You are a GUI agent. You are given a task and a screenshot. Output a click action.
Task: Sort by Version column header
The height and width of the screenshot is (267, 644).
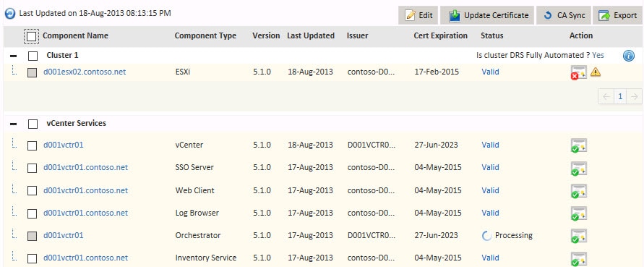click(x=266, y=35)
